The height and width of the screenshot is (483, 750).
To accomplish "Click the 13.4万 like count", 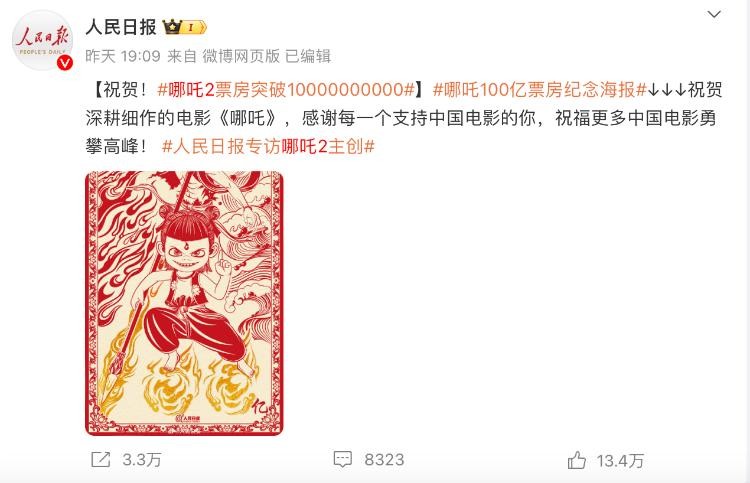I will 620,461.
